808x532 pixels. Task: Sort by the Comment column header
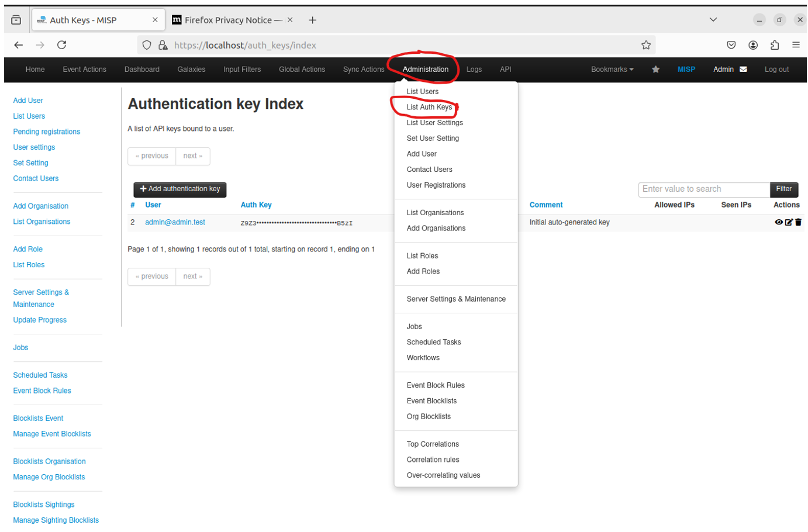[x=546, y=205]
